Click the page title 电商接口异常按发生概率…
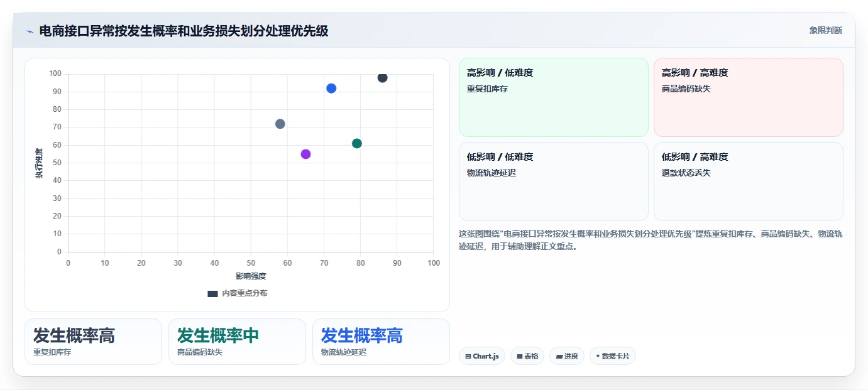Screen dimensions: 868x390 184,31
